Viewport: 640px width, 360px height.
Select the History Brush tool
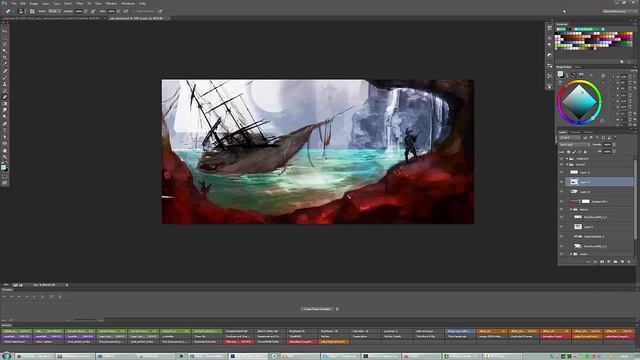point(5,90)
